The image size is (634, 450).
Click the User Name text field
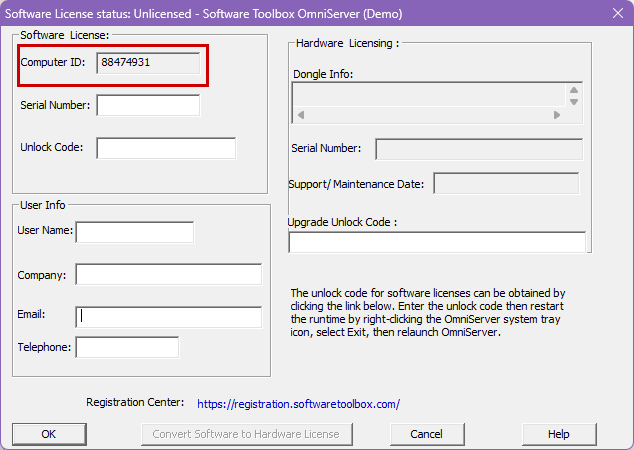(134, 232)
